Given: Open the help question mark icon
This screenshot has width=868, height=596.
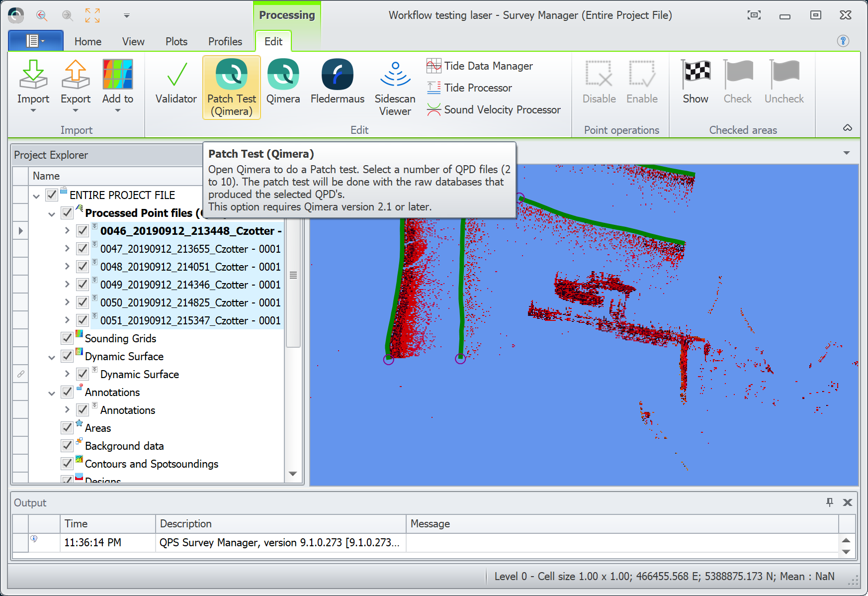Looking at the screenshot, I should tap(843, 41).
